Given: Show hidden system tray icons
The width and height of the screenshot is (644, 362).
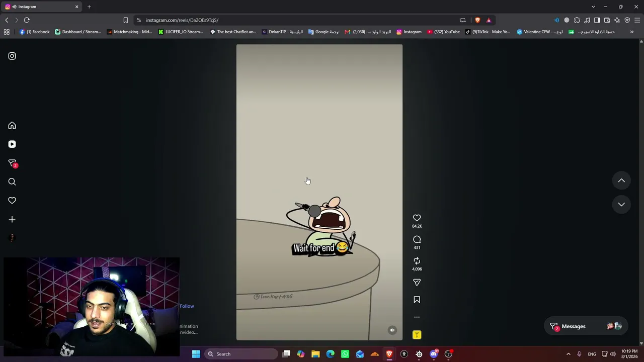Looking at the screenshot, I should click(x=569, y=354).
